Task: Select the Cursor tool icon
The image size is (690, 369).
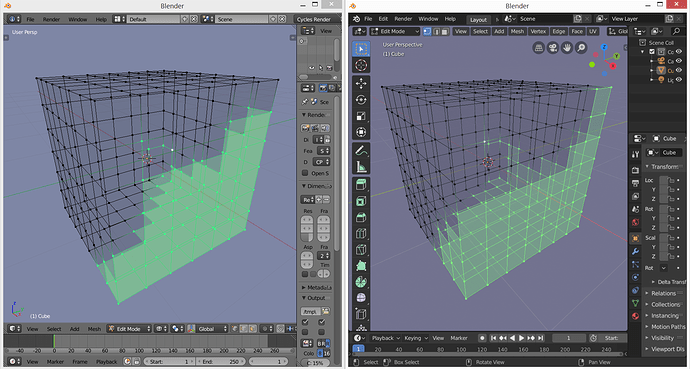Action: click(361, 66)
